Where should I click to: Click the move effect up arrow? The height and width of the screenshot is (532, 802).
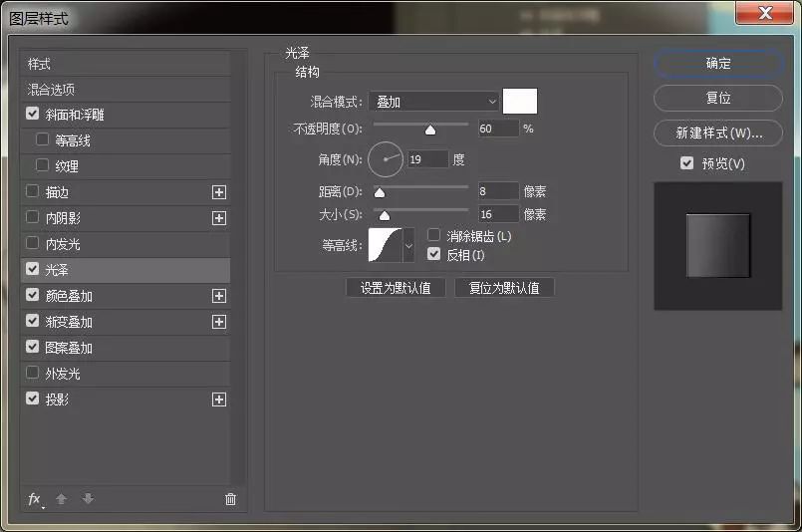coord(62,499)
